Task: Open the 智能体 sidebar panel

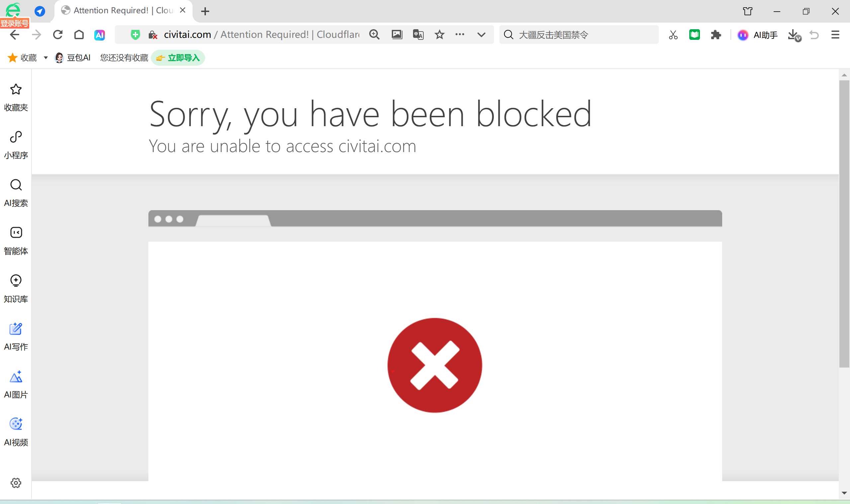Action: [16, 240]
